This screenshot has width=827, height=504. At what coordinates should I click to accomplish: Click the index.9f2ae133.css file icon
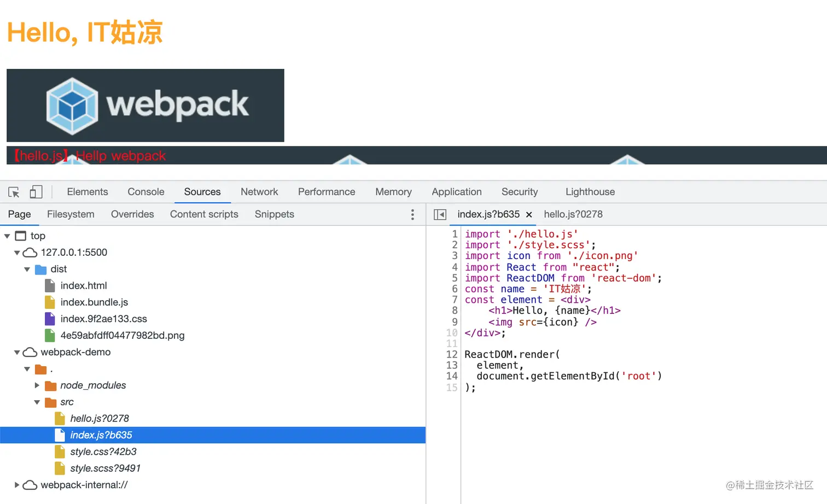(50, 319)
